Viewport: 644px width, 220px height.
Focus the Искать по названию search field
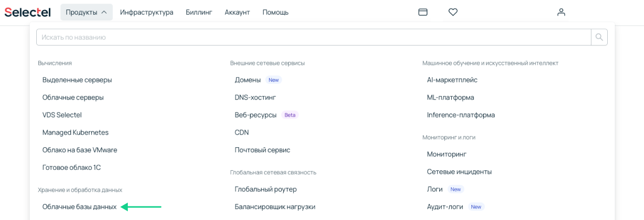click(313, 37)
